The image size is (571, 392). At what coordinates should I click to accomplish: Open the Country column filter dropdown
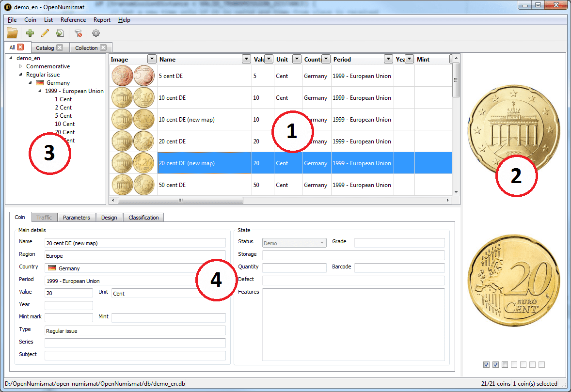326,59
